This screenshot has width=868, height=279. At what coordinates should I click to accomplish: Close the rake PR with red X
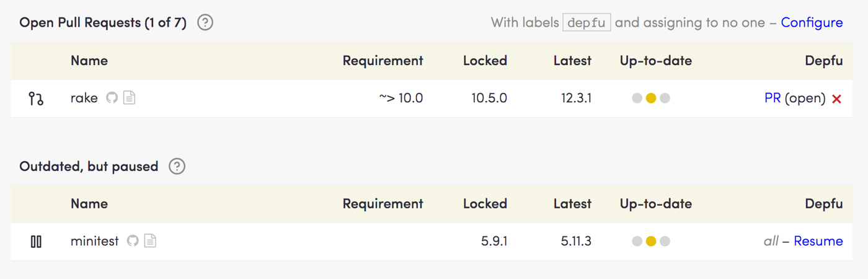(836, 99)
